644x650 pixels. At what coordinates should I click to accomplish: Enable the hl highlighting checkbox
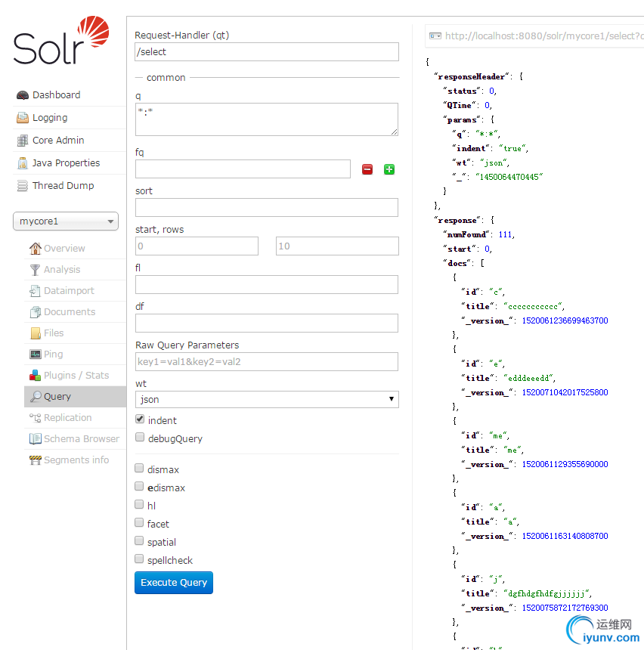point(139,504)
